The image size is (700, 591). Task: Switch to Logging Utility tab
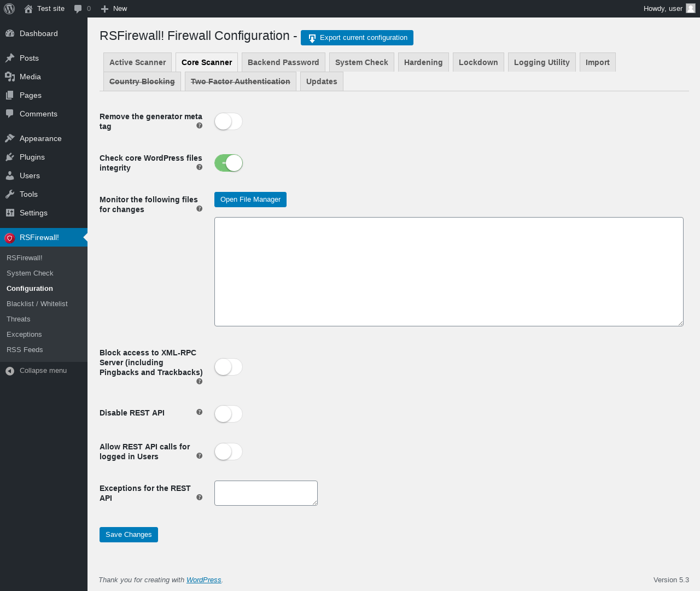pyautogui.click(x=542, y=62)
